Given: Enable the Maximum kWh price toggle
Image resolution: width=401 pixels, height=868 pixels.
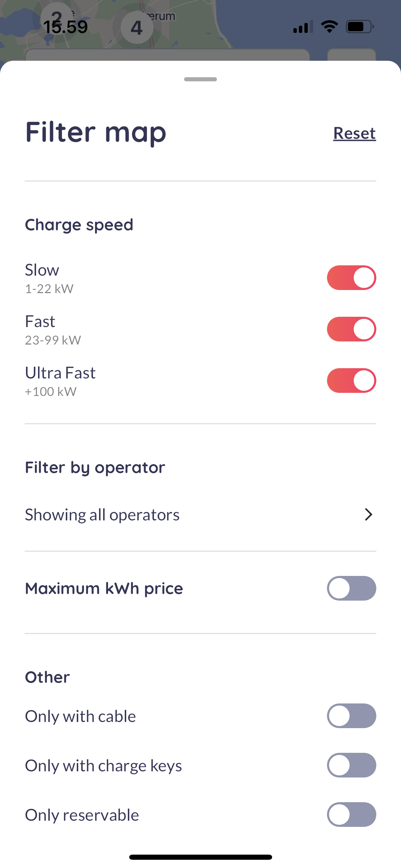Looking at the screenshot, I should click(x=351, y=588).
